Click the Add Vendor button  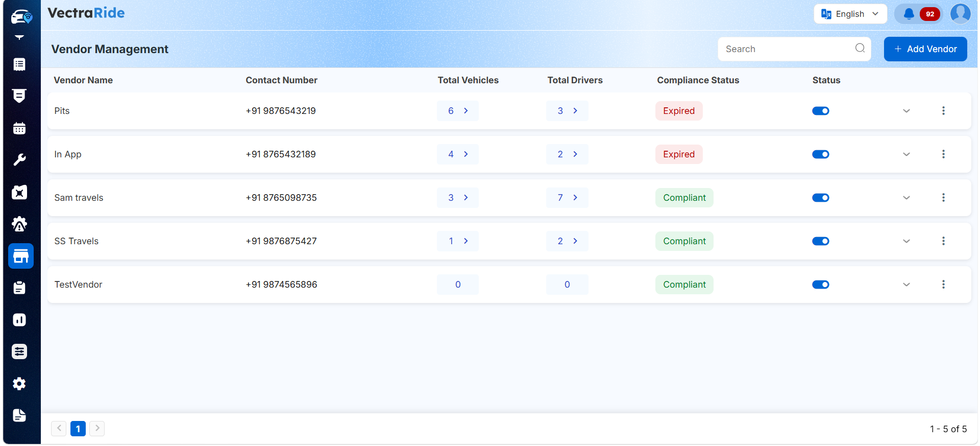[x=925, y=49]
